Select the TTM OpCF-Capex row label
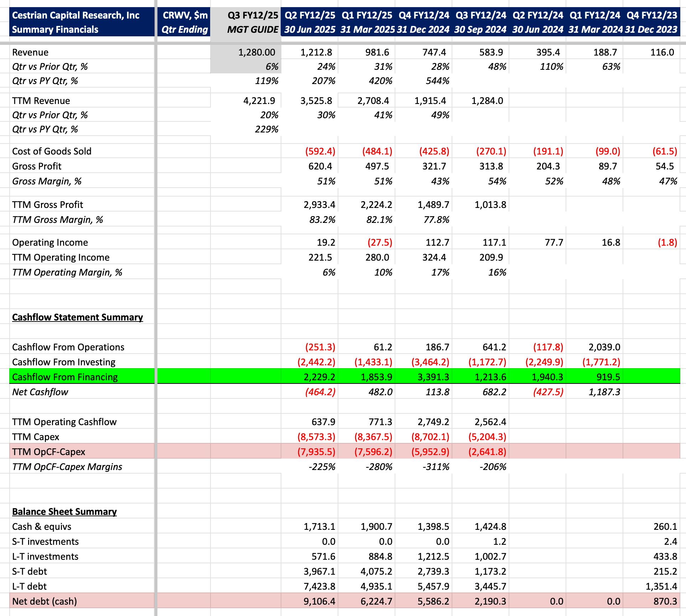 pyautogui.click(x=48, y=452)
